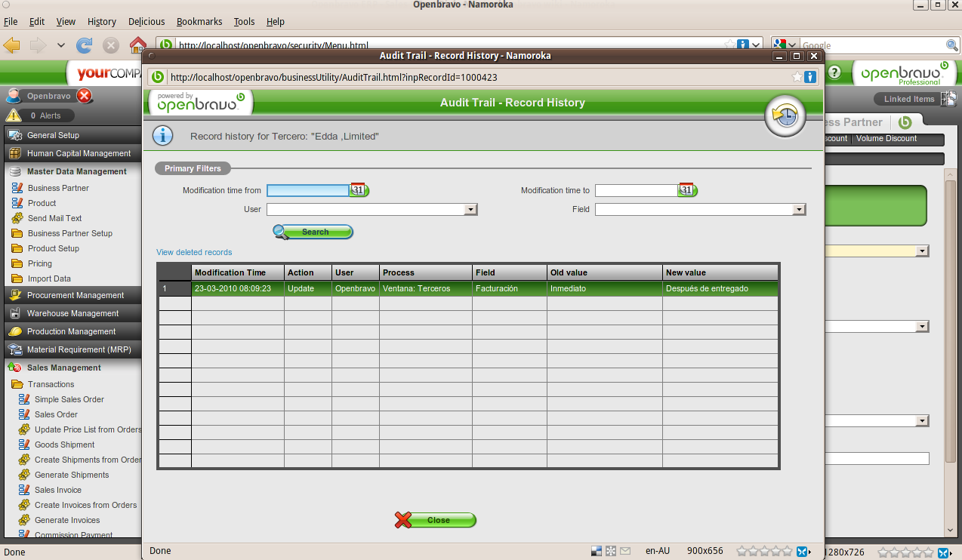Click the 'Inmediato' old value cell
This screenshot has height=560, width=962.
pos(605,288)
